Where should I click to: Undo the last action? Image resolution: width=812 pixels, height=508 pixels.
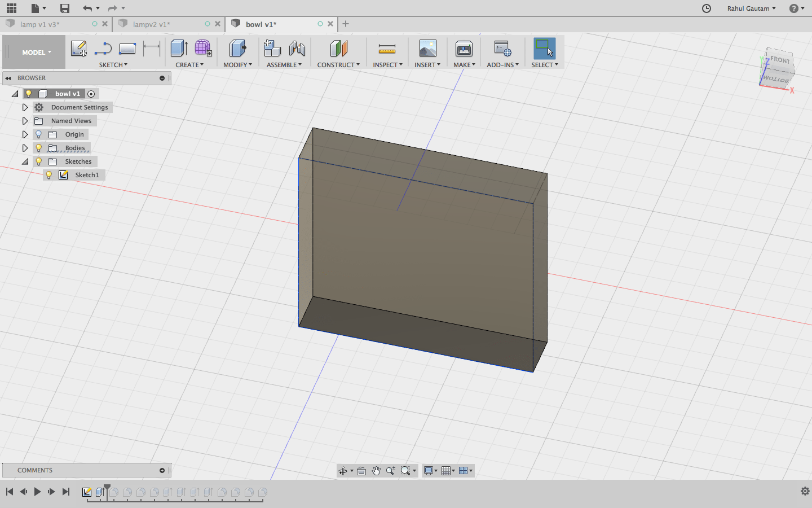[x=87, y=8]
